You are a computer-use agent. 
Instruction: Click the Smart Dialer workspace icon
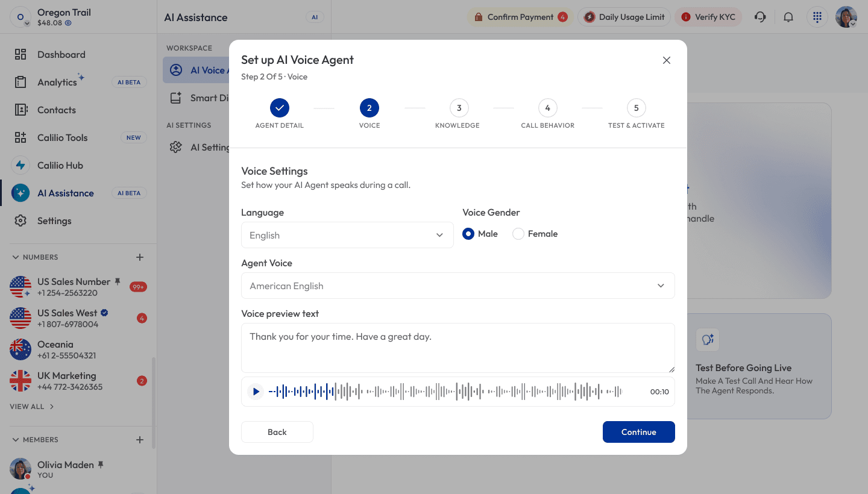[176, 98]
